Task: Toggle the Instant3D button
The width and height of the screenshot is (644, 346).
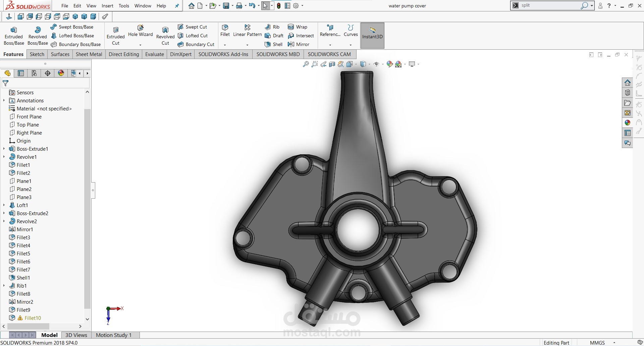Action: 372,36
